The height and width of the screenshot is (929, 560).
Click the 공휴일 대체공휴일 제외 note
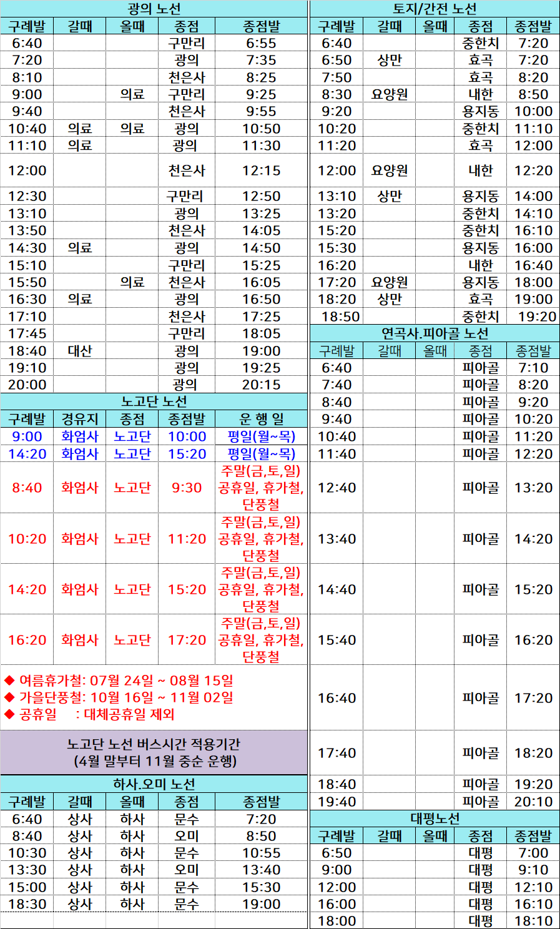[90, 714]
